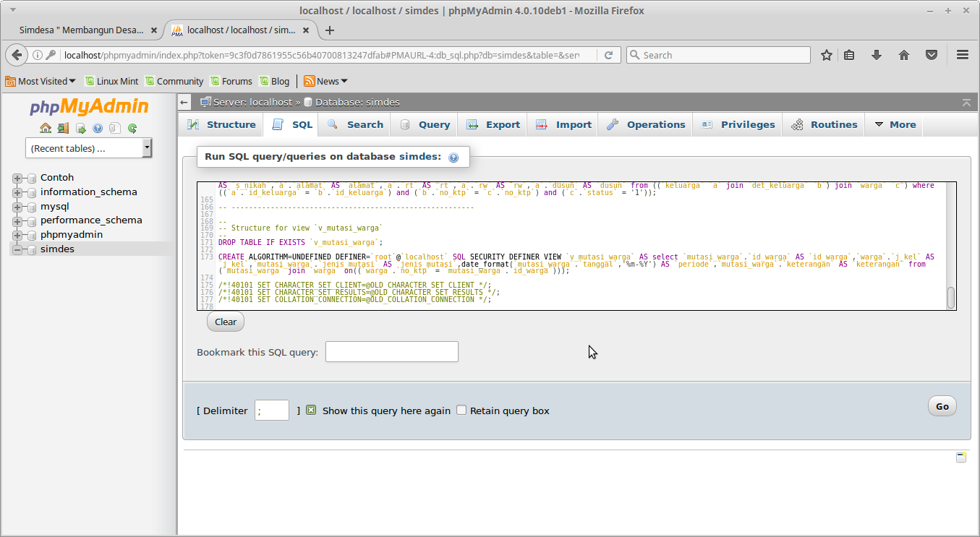Click the Clear button

226,322
